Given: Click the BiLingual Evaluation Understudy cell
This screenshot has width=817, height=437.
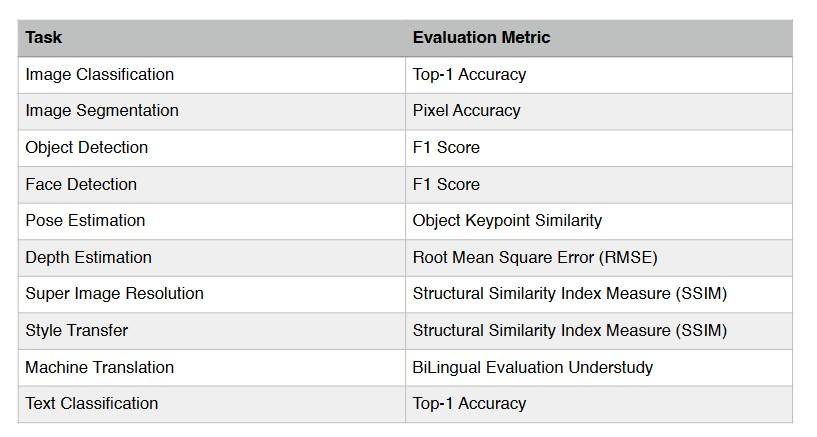Looking at the screenshot, I should point(532,368).
